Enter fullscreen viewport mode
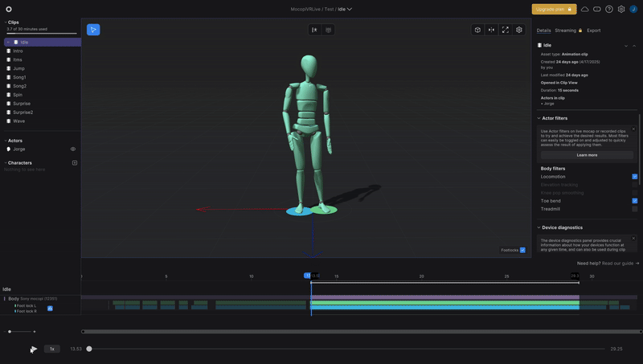This screenshot has height=364, width=643. pyautogui.click(x=505, y=30)
